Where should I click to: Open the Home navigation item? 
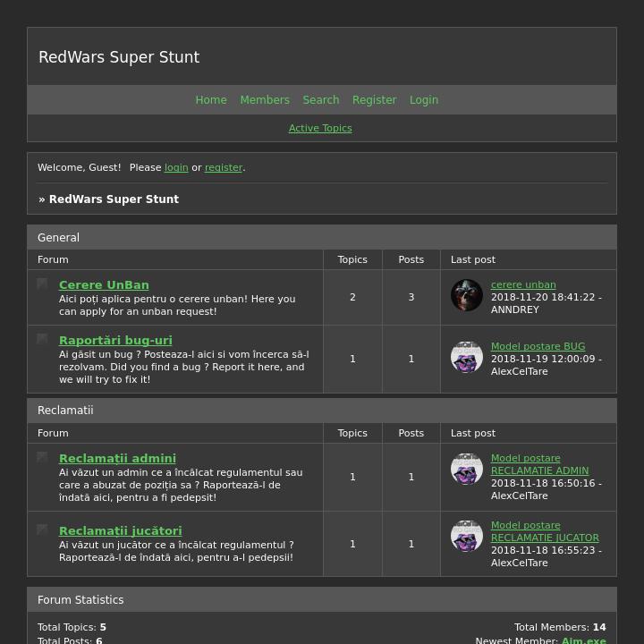point(211,100)
